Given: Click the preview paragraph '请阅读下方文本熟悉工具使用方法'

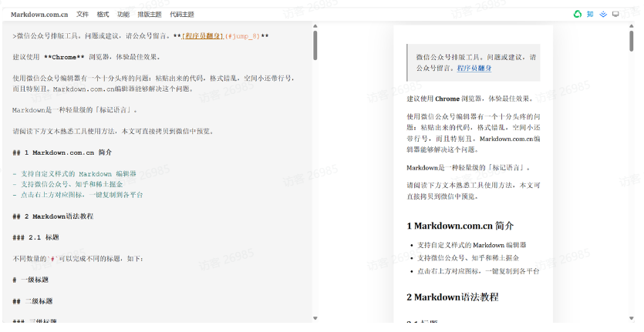Looking at the screenshot, I should point(473,191).
